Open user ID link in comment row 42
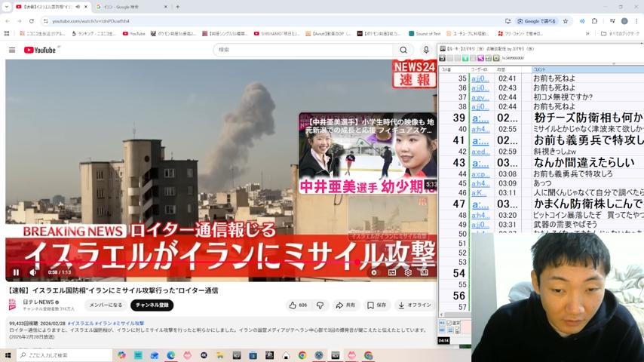This screenshot has height=362, width=644. pyautogui.click(x=480, y=152)
